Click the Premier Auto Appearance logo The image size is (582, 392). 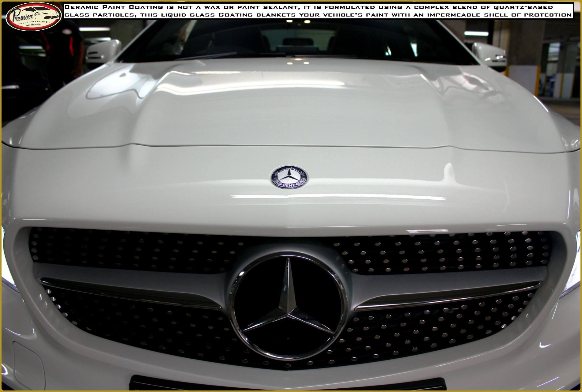click(x=34, y=17)
